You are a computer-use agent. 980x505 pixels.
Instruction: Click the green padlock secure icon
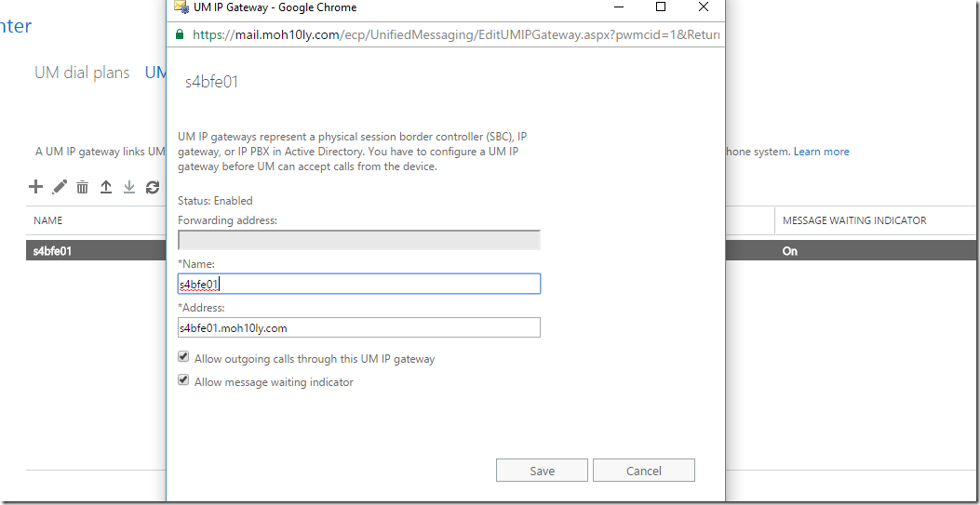click(180, 34)
